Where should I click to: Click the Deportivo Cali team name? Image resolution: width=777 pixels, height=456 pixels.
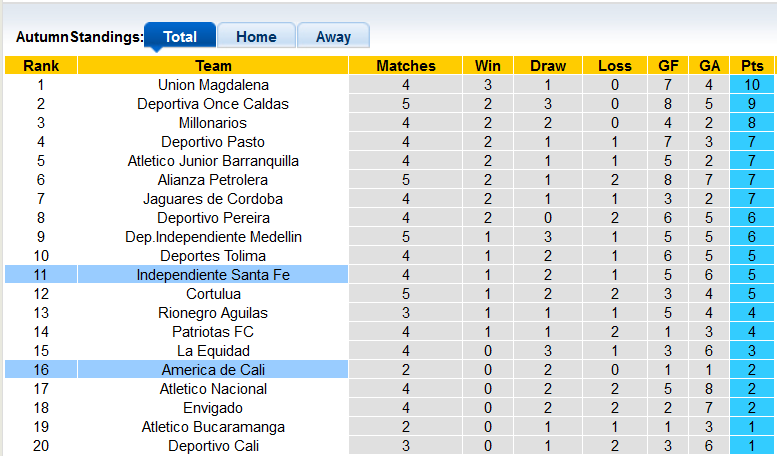coord(213,446)
